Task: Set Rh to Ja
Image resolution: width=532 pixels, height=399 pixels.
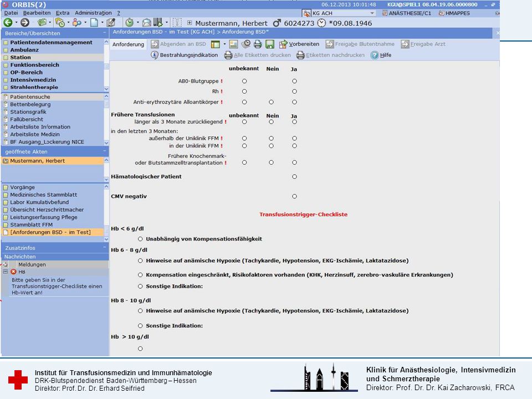Action: click(294, 91)
